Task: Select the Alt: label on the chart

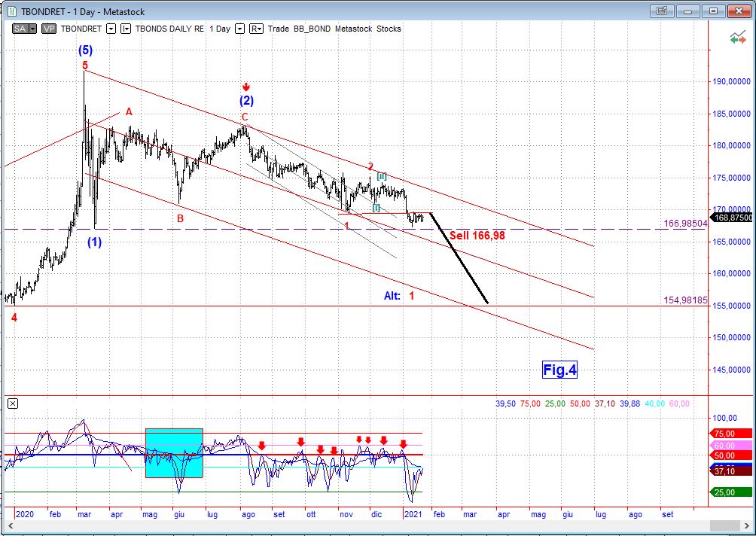Action: [x=392, y=296]
